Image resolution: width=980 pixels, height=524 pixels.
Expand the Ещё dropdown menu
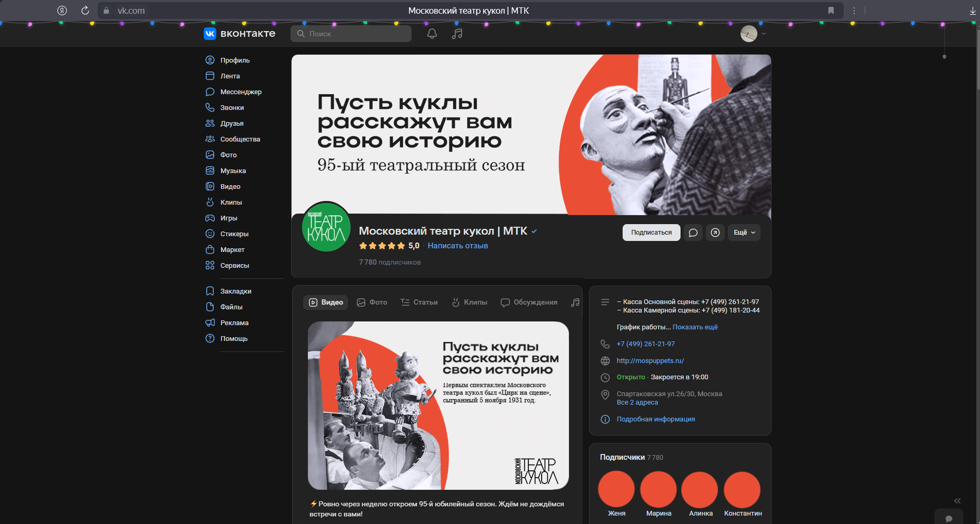[x=744, y=233]
